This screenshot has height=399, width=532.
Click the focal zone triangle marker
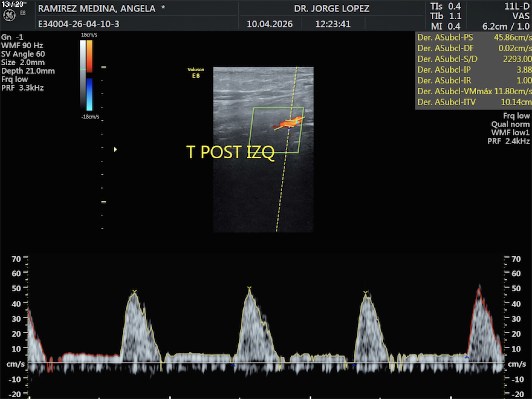(x=115, y=149)
